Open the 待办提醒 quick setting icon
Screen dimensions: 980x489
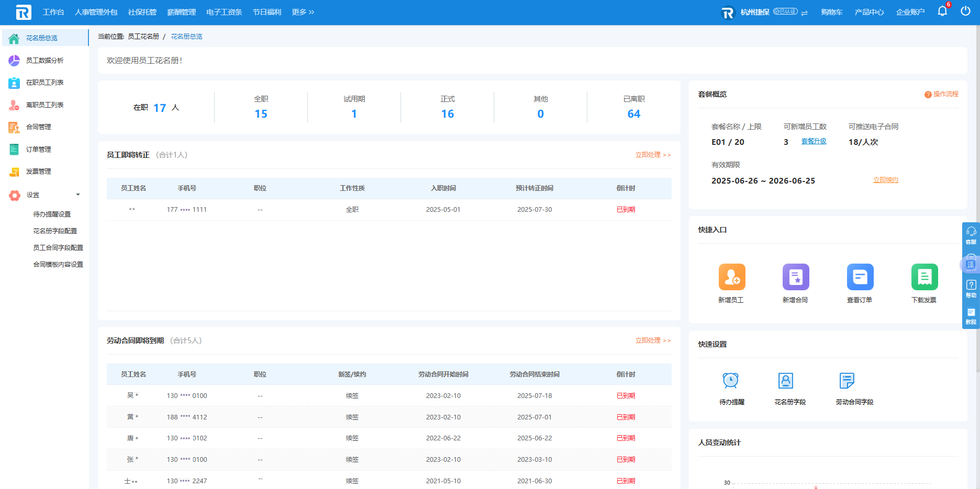tap(731, 381)
